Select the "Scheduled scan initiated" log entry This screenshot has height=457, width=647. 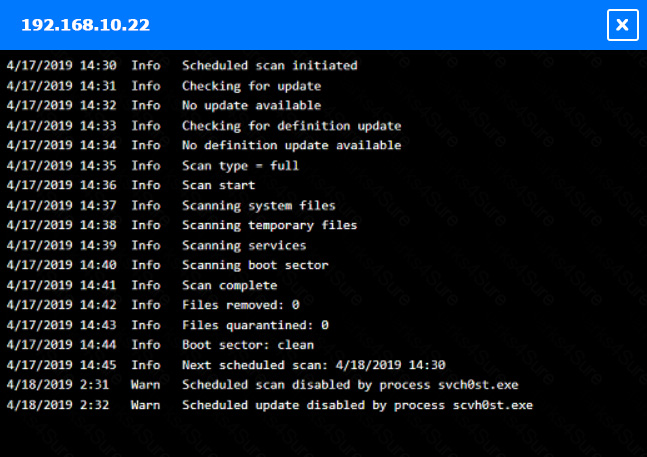(269, 66)
